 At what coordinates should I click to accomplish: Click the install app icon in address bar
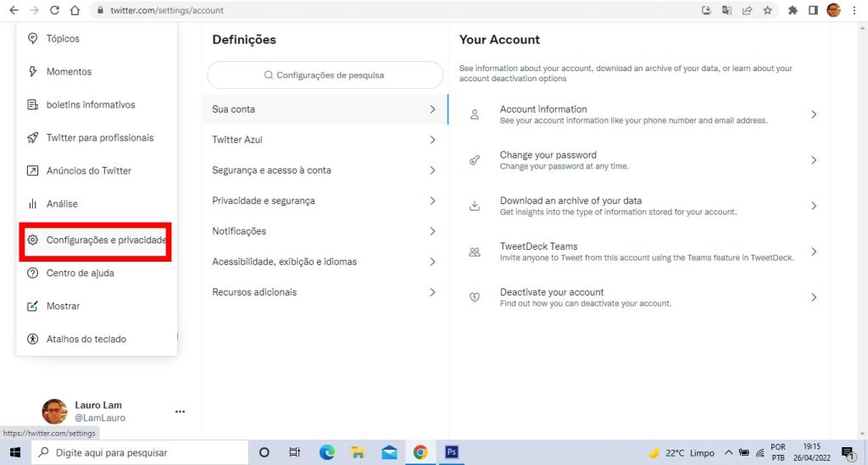tap(706, 10)
